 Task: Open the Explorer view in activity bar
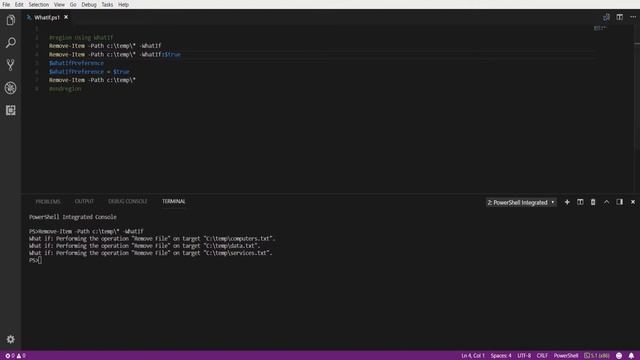click(x=11, y=20)
